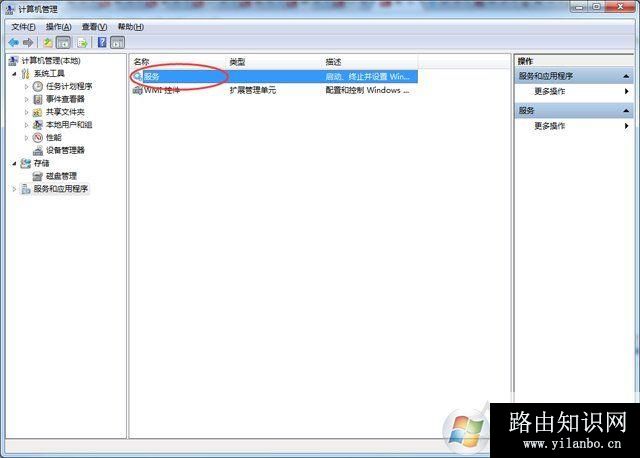The width and height of the screenshot is (640, 458).
Task: Click the 共享文件夹 icon
Action: coord(38,112)
